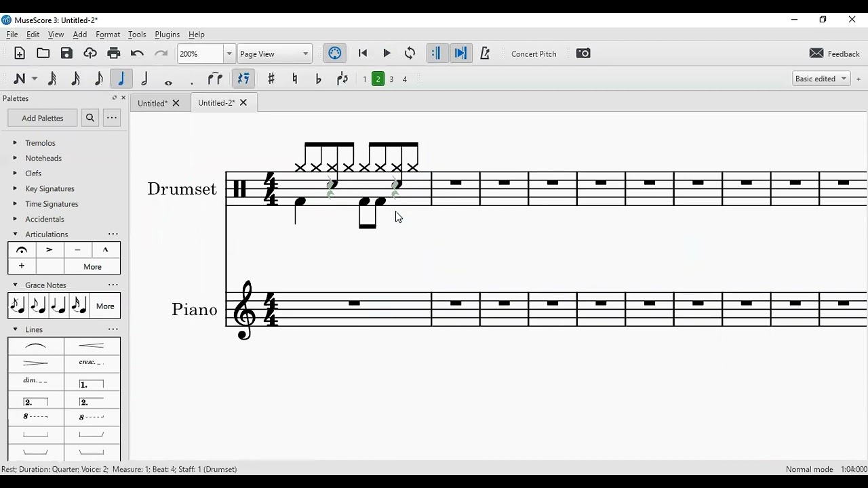Screen dimensions: 868x488
Task: Select 32nd note duration
Action: click(x=52, y=79)
